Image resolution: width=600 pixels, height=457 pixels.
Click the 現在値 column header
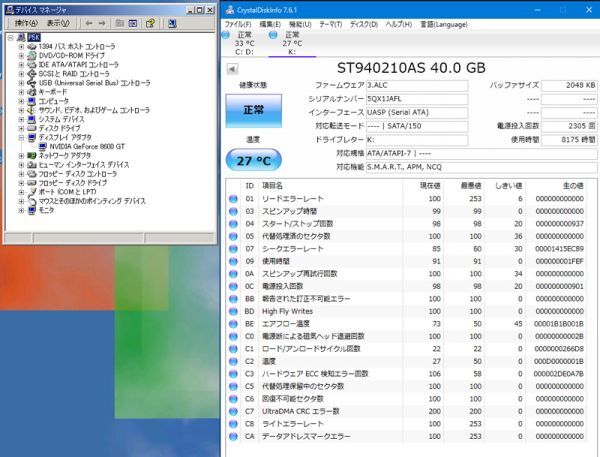430,186
